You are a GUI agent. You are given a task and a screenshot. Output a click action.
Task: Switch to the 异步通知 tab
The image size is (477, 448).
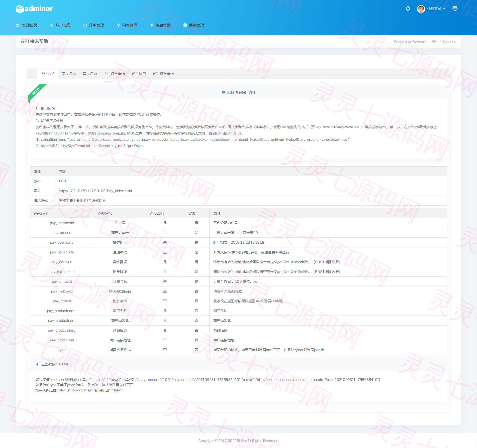click(x=90, y=74)
